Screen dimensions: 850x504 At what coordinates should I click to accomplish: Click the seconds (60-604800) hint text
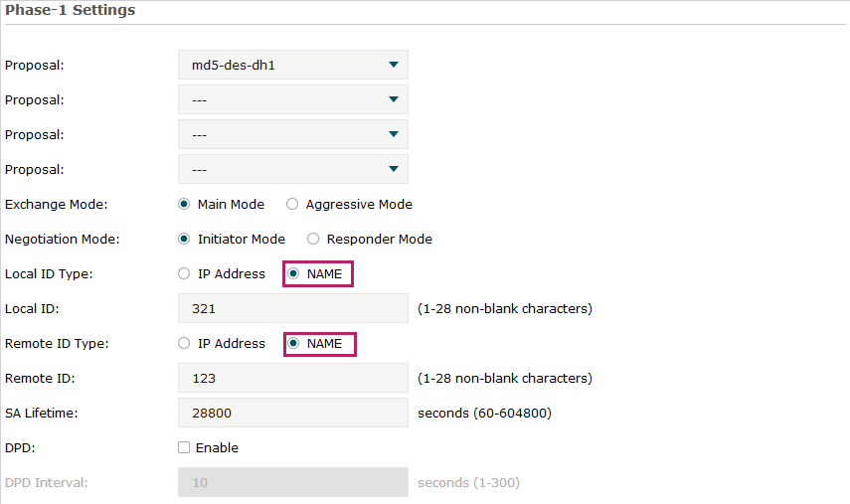coord(484,413)
